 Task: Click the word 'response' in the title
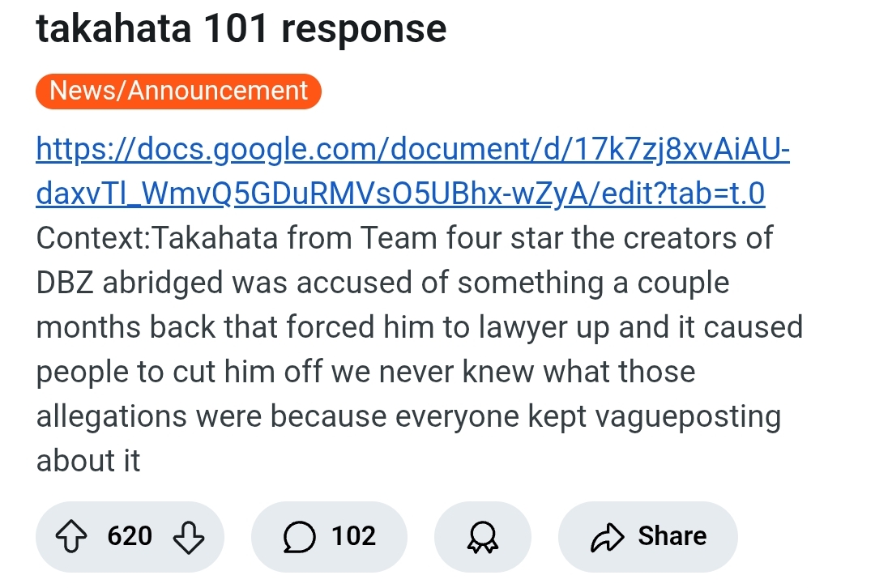364,28
